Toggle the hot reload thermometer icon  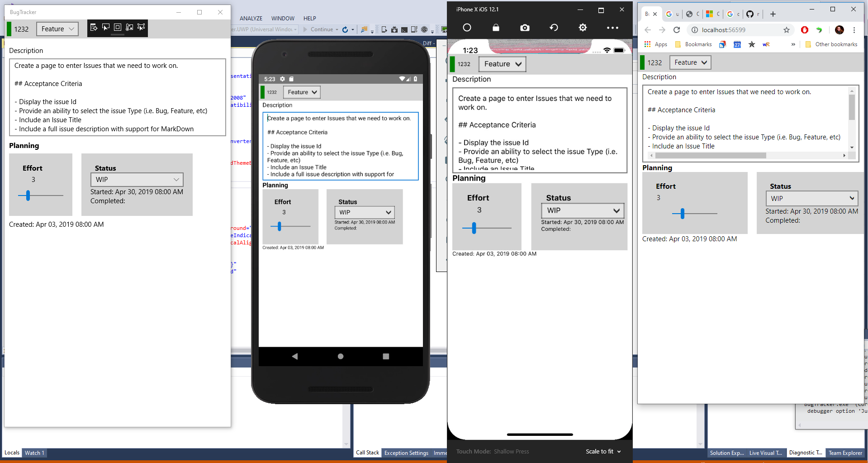[129, 27]
